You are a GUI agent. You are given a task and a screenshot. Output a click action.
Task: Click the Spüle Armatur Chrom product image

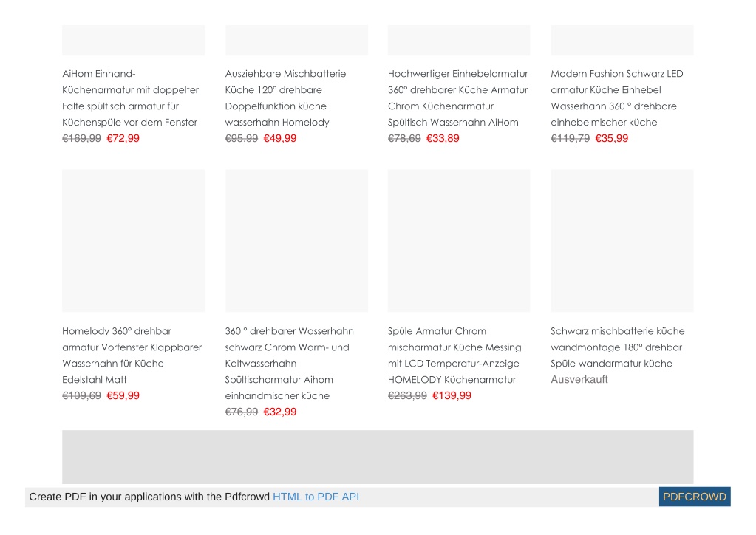pos(459,240)
